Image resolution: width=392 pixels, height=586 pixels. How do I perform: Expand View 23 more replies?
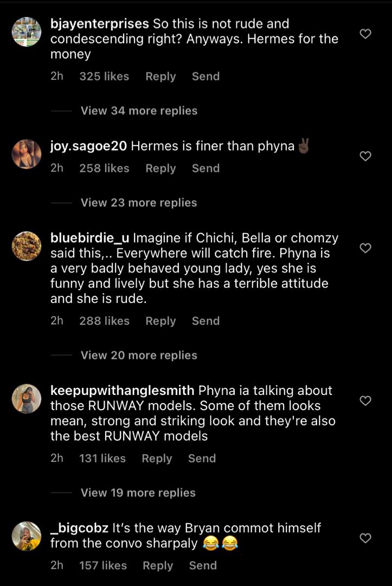[x=139, y=202]
